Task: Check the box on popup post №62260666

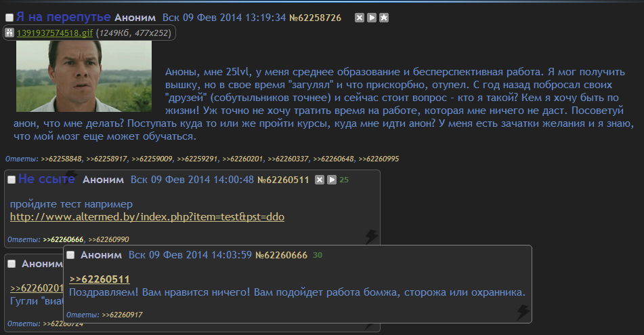Action: coord(70,255)
